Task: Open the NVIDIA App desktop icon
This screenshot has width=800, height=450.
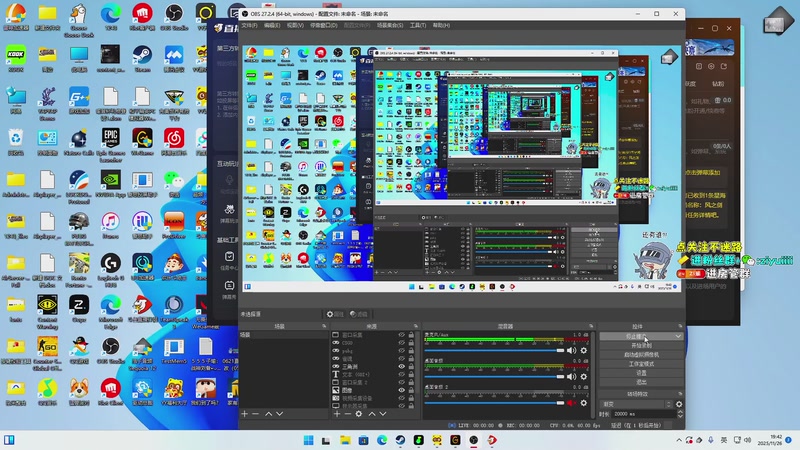Action: coord(111,184)
